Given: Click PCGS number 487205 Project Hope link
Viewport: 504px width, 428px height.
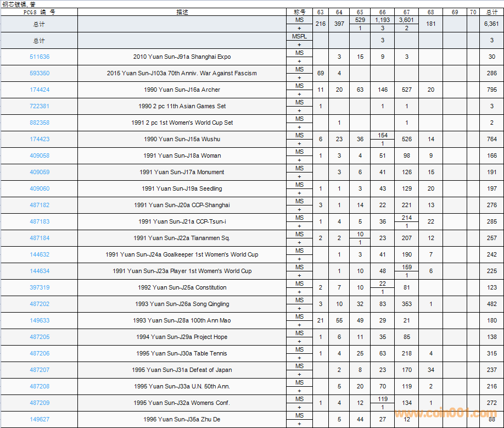Looking at the screenshot, I should coord(39,337).
